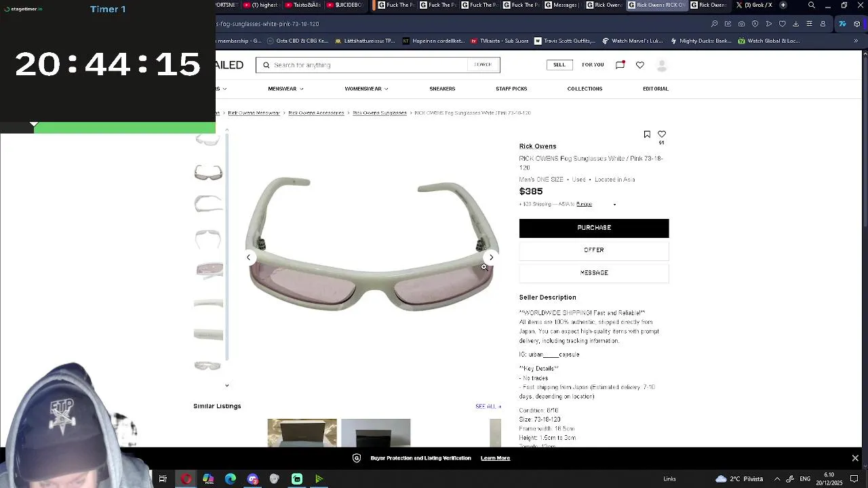The width and height of the screenshot is (868, 488).
Task: Open the messages chat icon in Grailed header
Action: pyautogui.click(x=620, y=64)
